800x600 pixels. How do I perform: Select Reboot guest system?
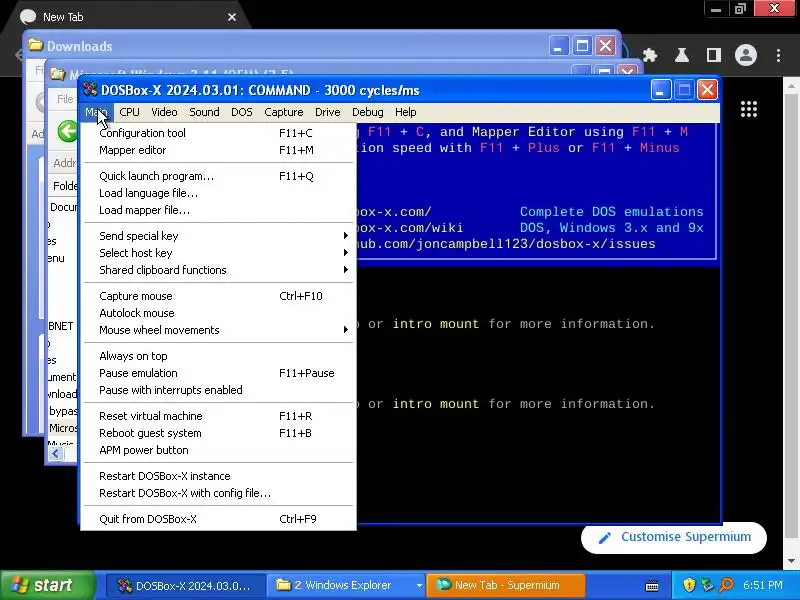click(218, 433)
